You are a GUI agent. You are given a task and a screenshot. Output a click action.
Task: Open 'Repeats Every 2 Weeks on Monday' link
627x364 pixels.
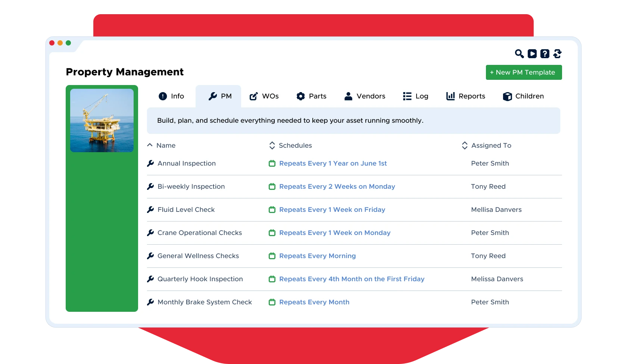337,186
